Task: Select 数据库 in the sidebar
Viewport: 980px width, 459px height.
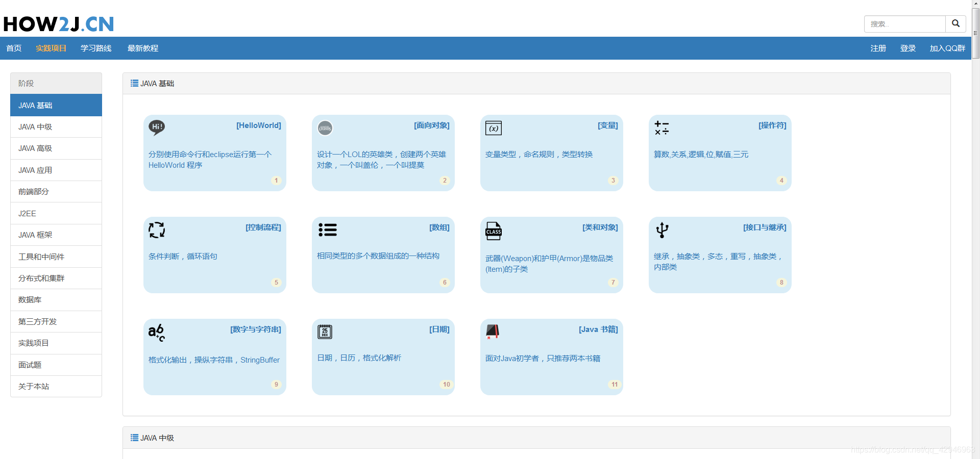Action: tap(56, 300)
